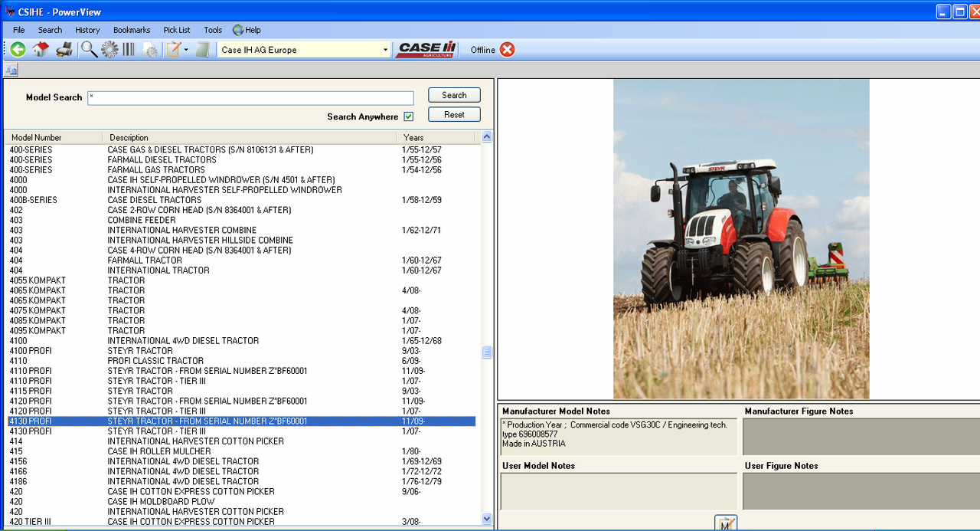Select 402 Case 2-Row Corn Head row
Viewport: 980px width, 531px height.
(x=240, y=210)
